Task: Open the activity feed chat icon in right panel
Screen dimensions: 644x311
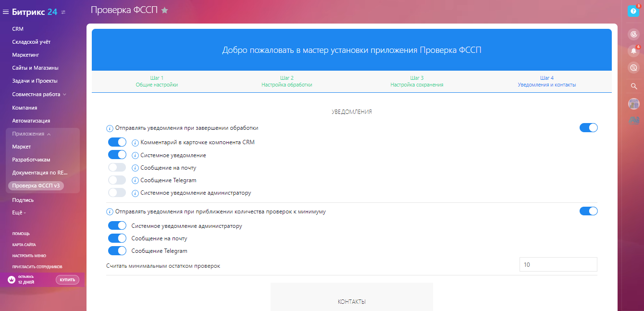Action: point(633,68)
